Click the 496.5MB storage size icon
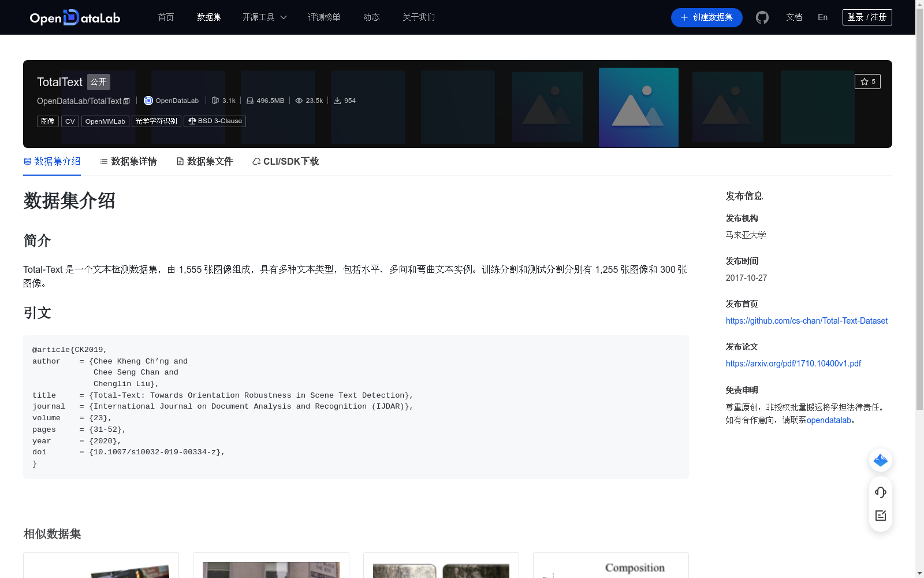Viewport: 924px width, 578px height. [x=250, y=101]
